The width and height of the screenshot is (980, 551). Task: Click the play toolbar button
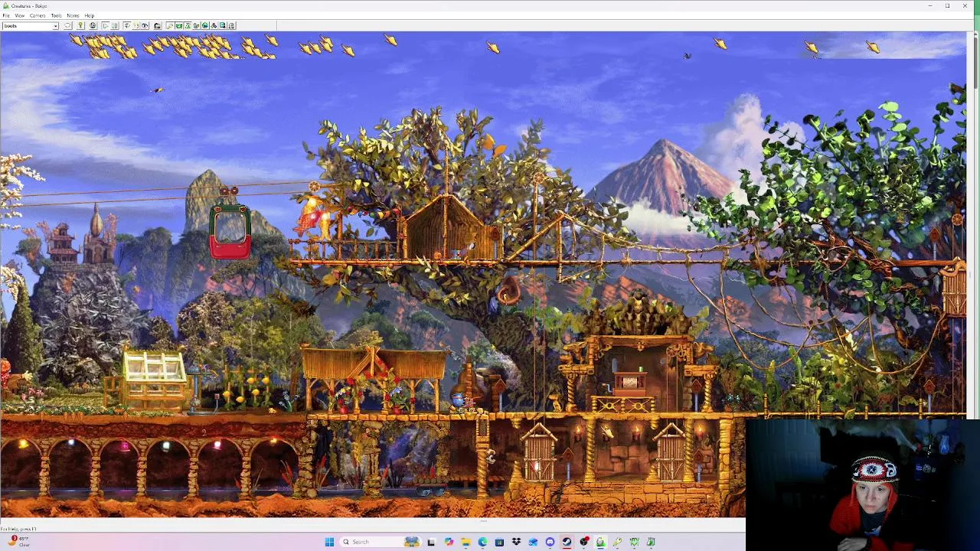coord(105,26)
